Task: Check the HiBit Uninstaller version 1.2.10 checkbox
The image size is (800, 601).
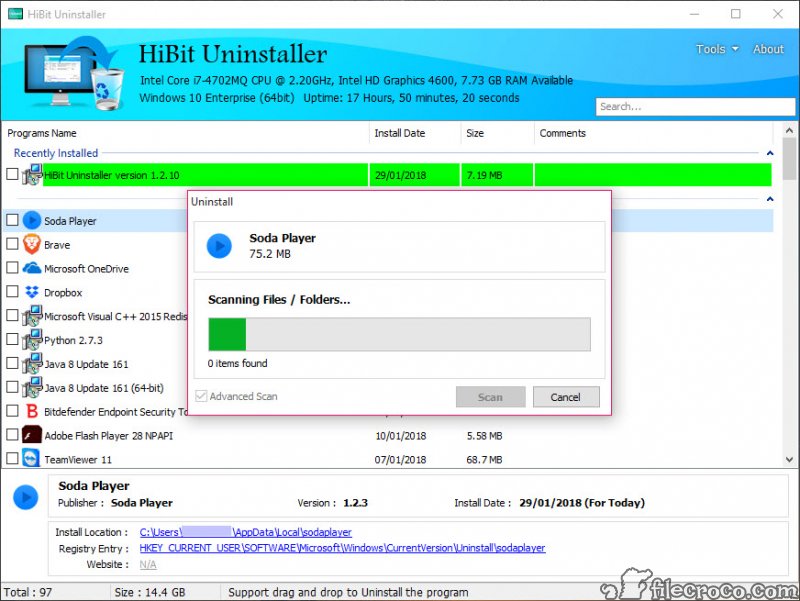Action: coord(12,174)
